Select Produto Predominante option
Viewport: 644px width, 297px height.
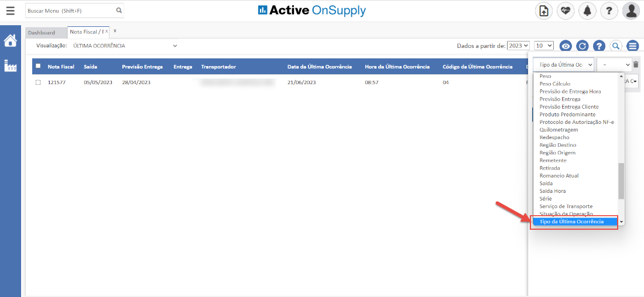tap(575, 115)
